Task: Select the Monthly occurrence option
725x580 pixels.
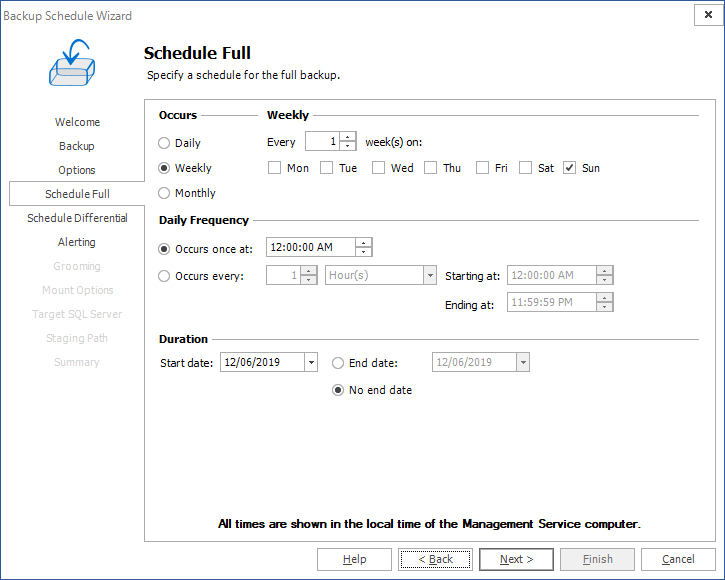Action: pos(165,193)
